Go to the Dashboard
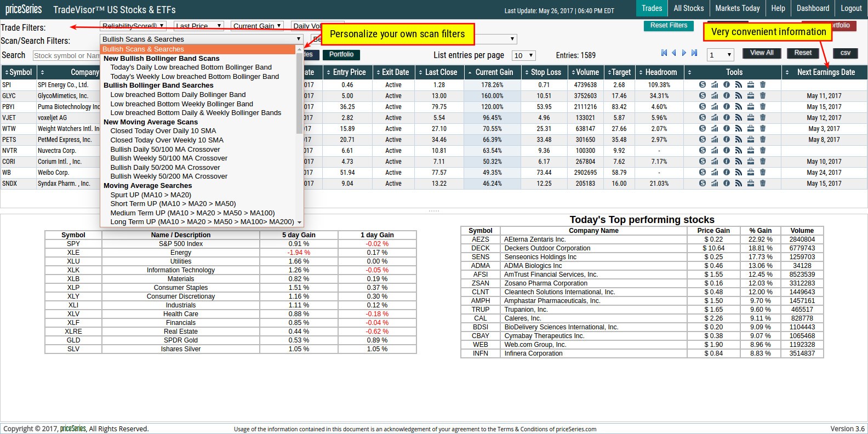 click(x=813, y=8)
